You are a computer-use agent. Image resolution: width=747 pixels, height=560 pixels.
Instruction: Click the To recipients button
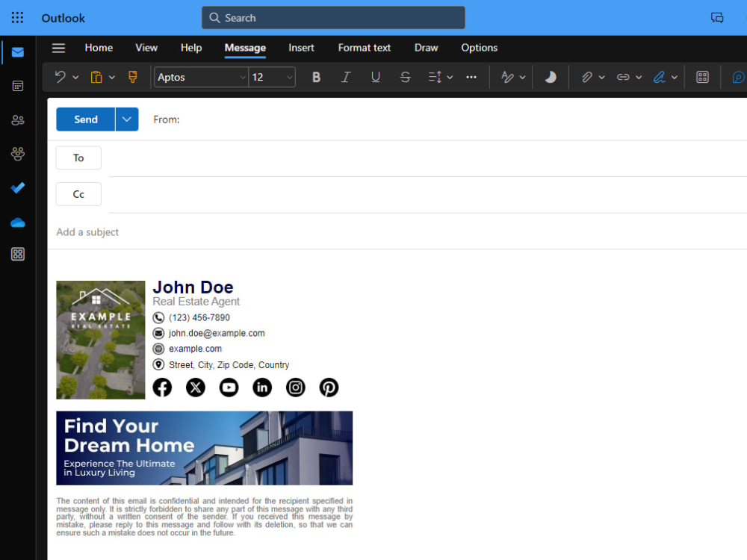tap(78, 158)
